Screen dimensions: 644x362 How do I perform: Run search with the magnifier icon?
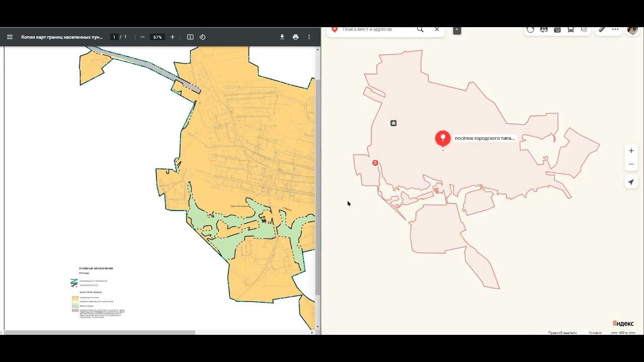click(420, 30)
